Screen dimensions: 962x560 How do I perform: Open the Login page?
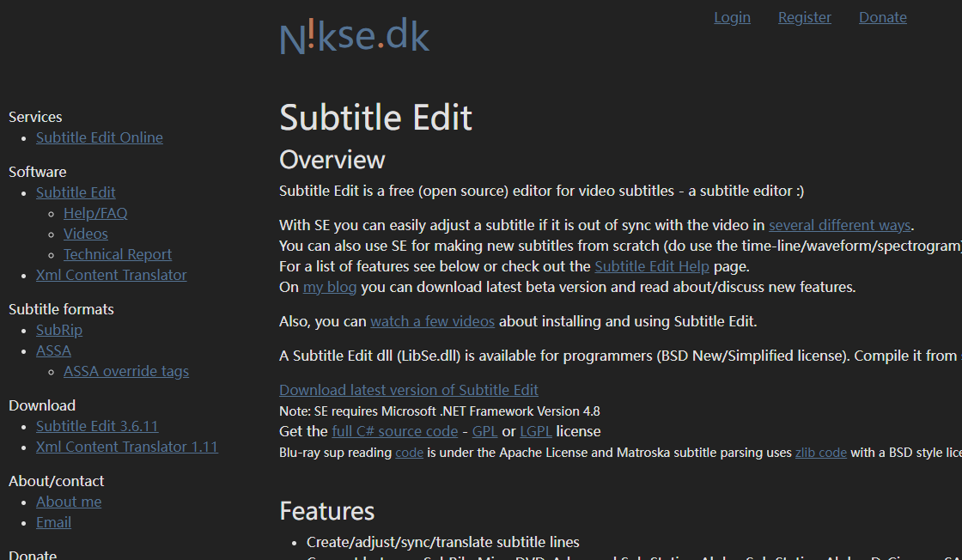point(732,17)
